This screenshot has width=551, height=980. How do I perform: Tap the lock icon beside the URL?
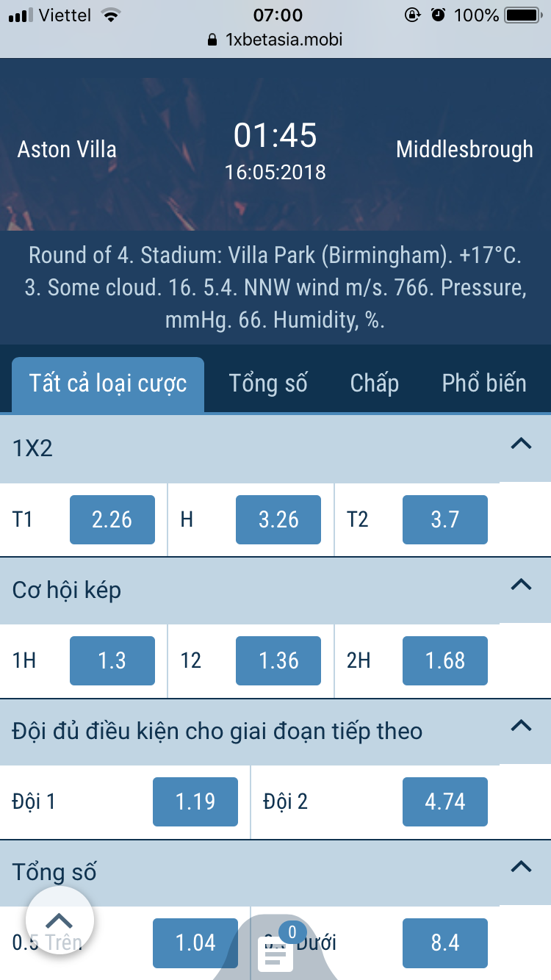(x=213, y=40)
